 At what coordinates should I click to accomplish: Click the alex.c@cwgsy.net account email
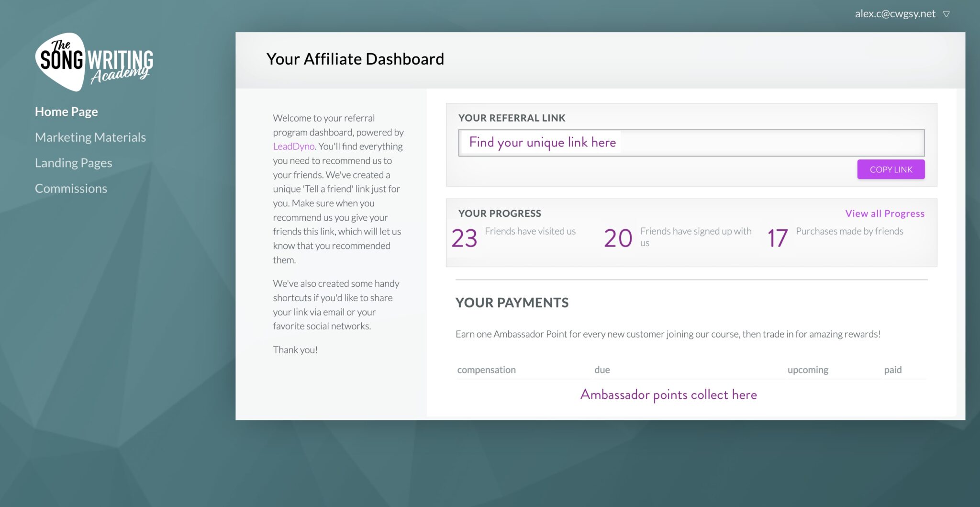[894, 14]
